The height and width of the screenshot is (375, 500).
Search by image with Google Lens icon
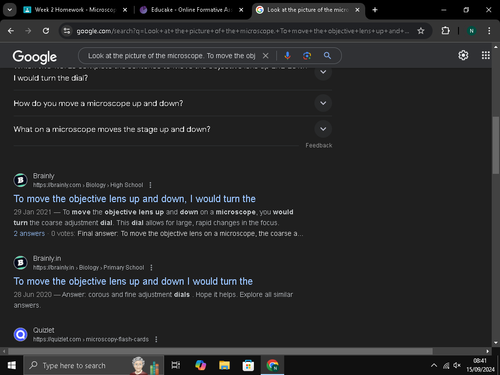307,56
